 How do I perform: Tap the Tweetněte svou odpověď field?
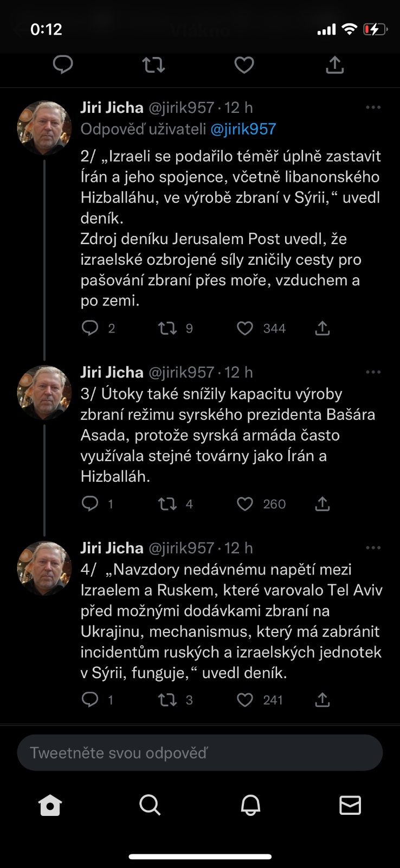[x=200, y=752]
